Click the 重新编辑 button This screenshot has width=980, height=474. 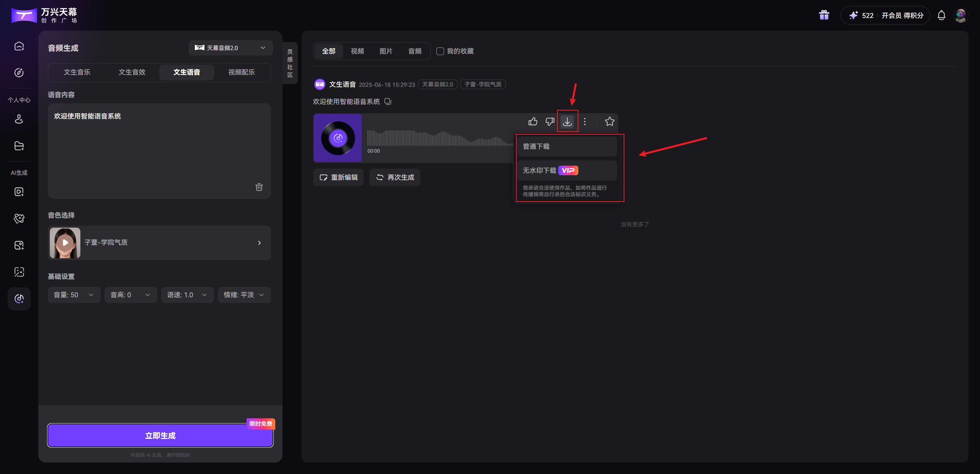[x=338, y=178]
